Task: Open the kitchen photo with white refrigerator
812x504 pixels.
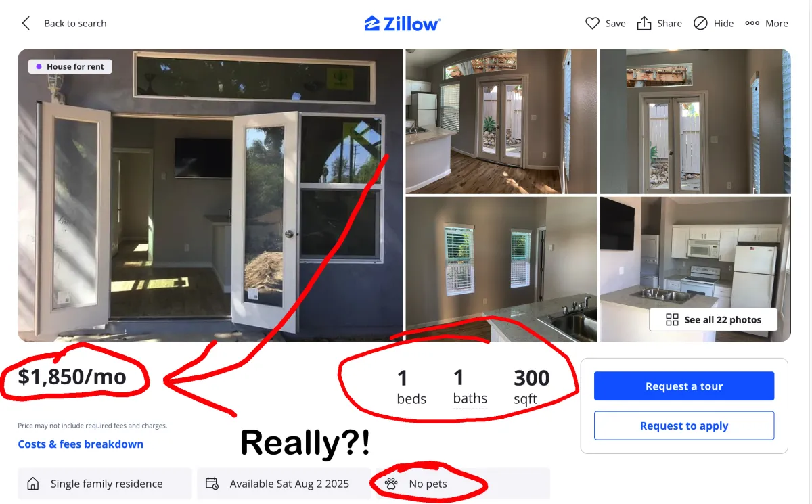Action: coord(695,269)
